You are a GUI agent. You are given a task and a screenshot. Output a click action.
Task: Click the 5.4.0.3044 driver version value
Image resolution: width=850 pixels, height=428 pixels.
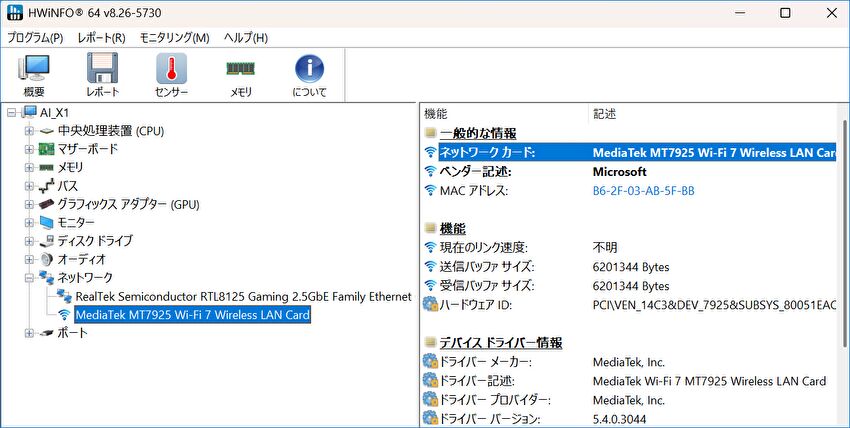tap(620, 419)
